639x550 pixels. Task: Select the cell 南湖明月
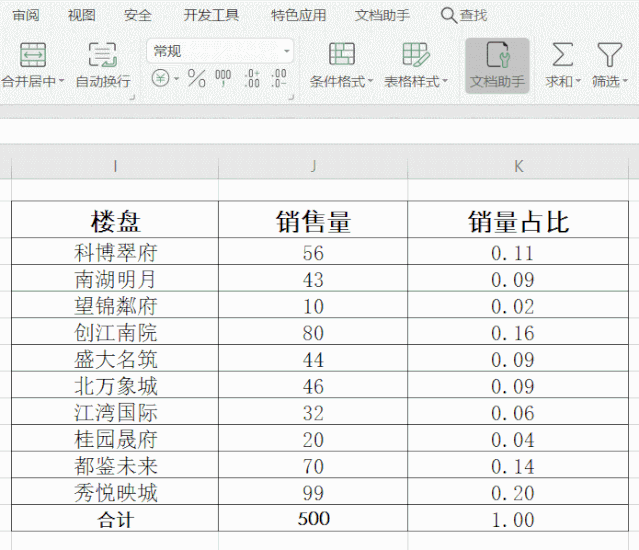(x=115, y=279)
